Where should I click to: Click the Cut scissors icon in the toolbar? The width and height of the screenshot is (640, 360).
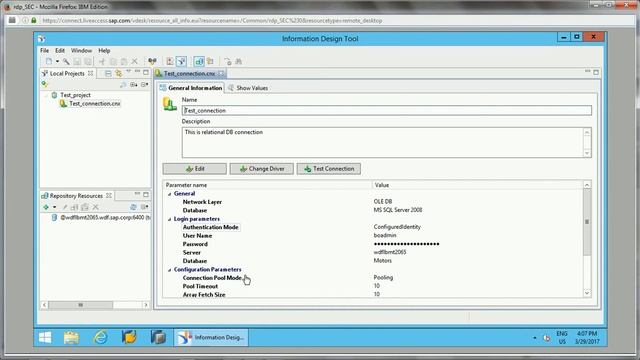(x=102, y=62)
